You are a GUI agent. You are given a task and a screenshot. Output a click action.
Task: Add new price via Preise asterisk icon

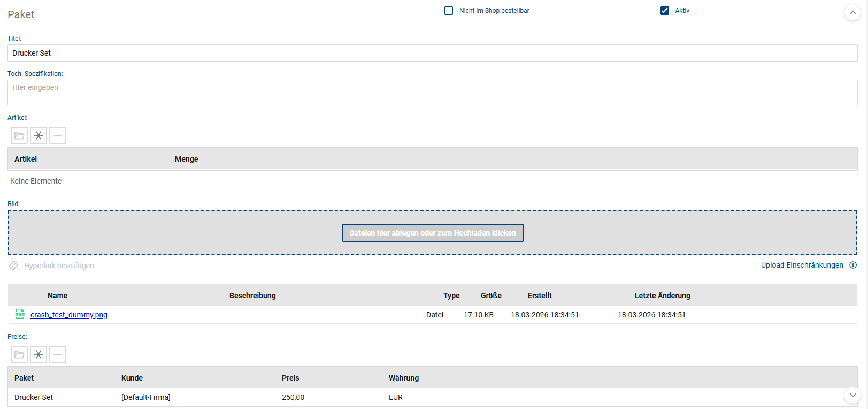[39, 354]
